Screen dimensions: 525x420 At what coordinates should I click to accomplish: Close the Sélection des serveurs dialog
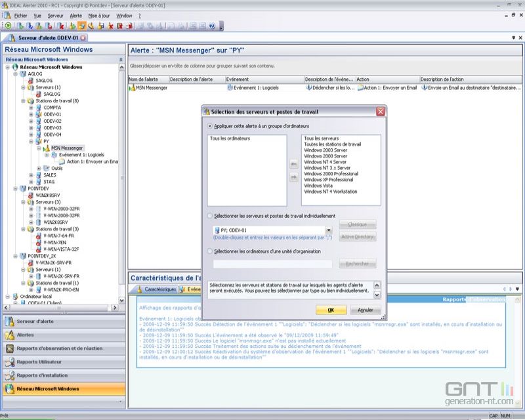381,112
